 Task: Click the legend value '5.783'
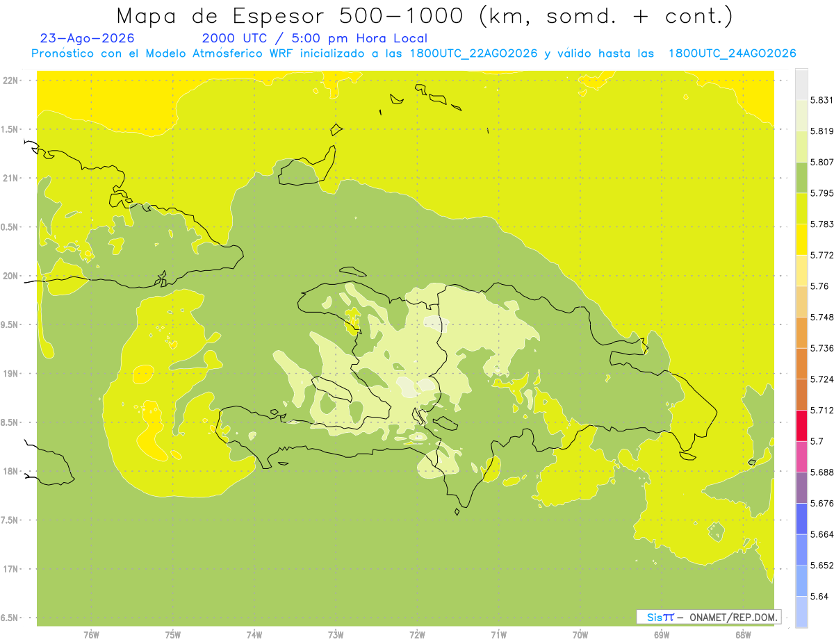click(x=821, y=224)
